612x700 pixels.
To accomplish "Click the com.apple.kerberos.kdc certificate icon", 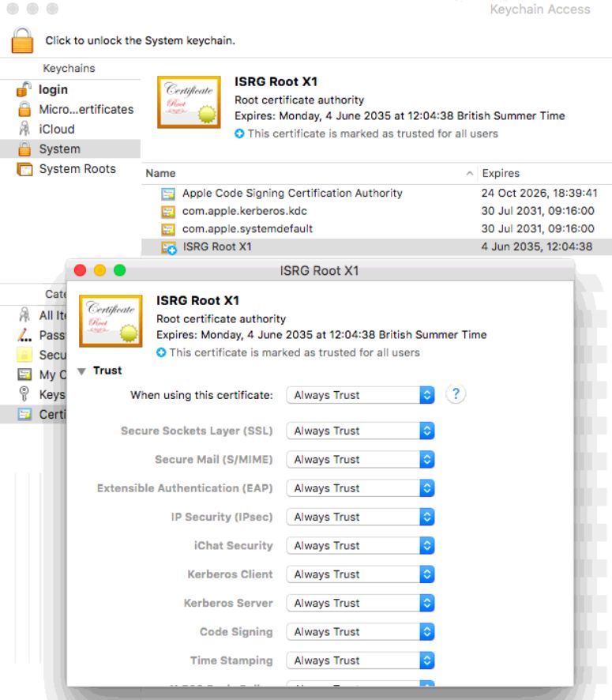I will 167,212.
